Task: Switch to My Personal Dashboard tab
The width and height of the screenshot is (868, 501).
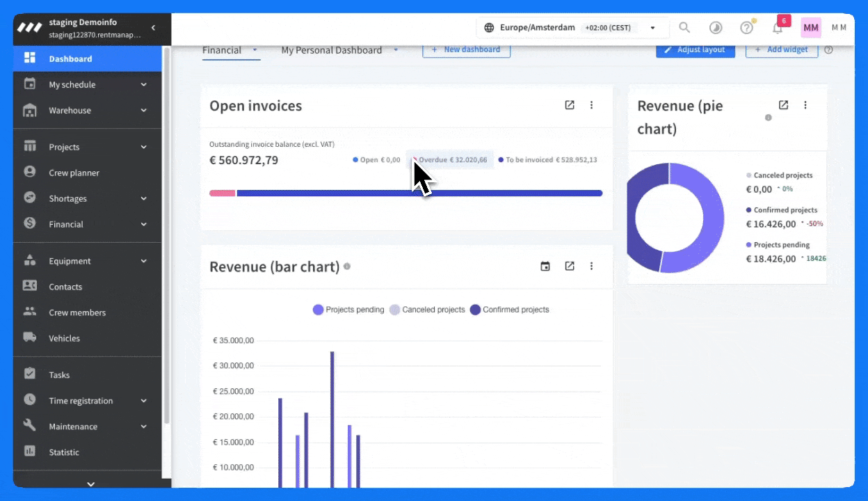Action: coord(332,50)
